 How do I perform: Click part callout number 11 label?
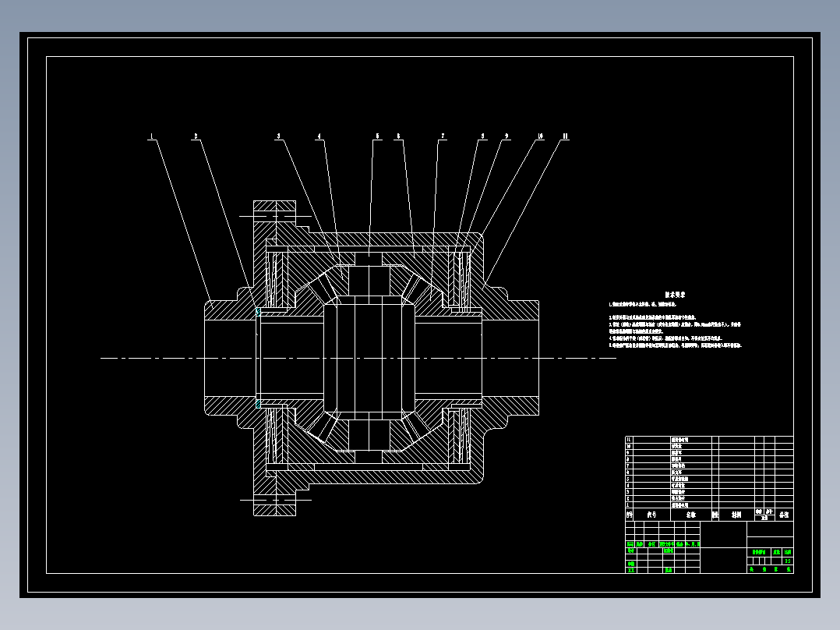click(x=565, y=136)
